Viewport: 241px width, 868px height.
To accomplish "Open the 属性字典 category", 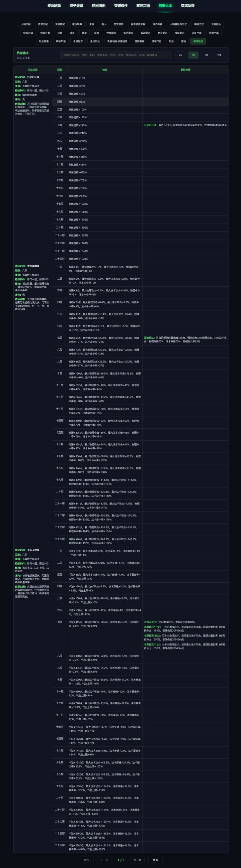I will [x=77, y=24].
